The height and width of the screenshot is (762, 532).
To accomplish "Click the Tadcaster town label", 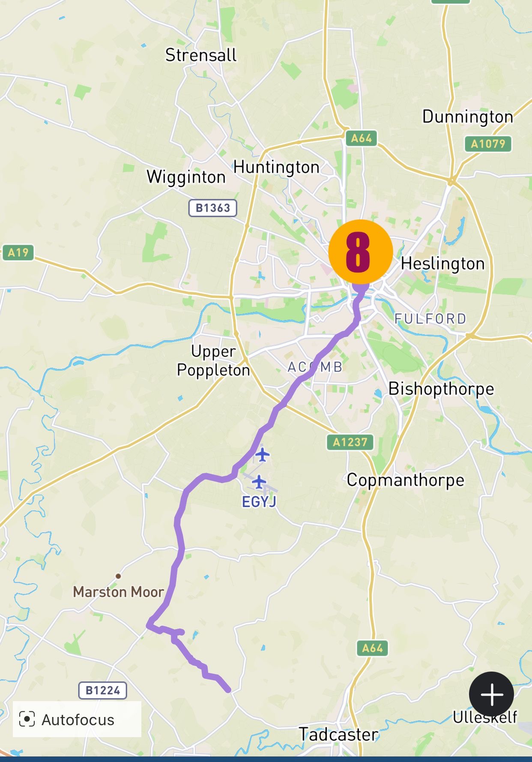I will click(339, 735).
